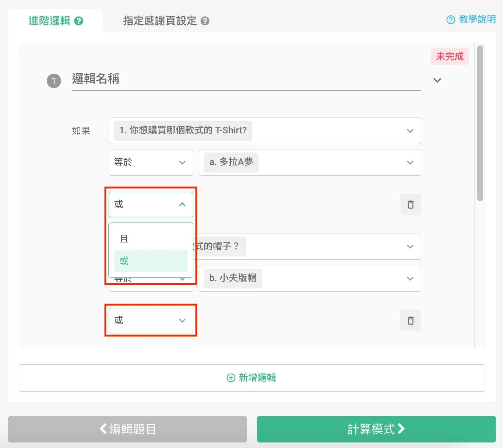The width and height of the screenshot is (503, 448).
Task: Click the 新增邏輯 button
Action: [252, 378]
